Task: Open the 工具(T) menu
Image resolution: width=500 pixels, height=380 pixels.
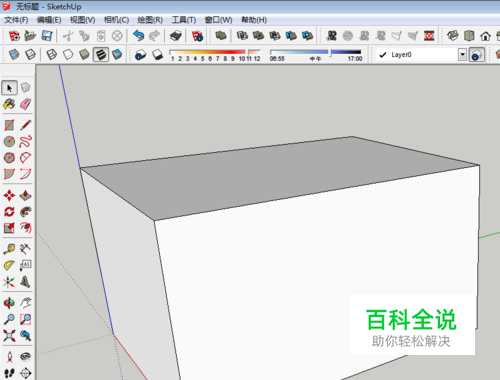Action: 184,20
